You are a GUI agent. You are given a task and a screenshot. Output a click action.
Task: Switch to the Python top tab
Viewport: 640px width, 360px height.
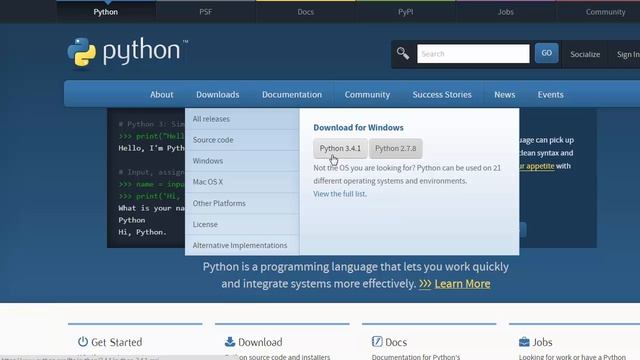pyautogui.click(x=106, y=12)
